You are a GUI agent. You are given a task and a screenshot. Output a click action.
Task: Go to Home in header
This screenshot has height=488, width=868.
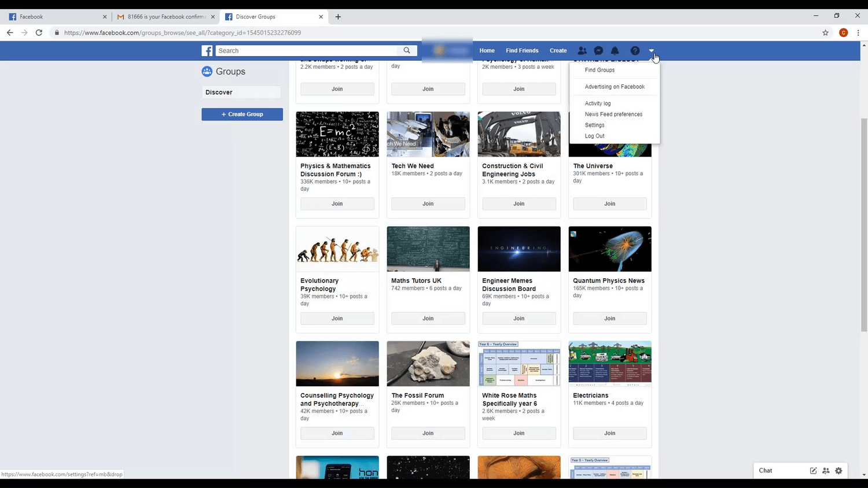point(487,51)
